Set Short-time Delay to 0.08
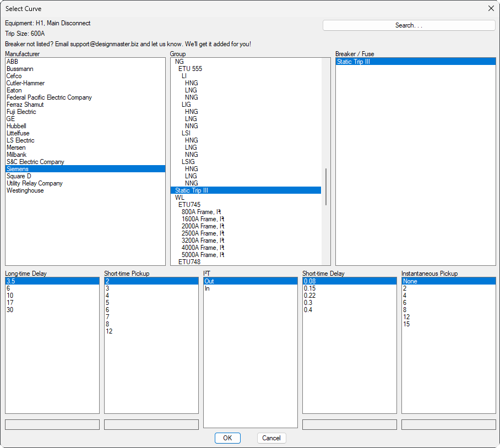The image size is (500, 448). (350, 281)
